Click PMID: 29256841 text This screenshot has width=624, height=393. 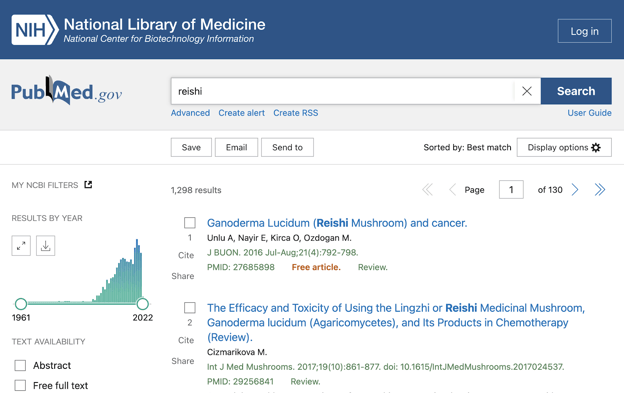[x=240, y=381]
